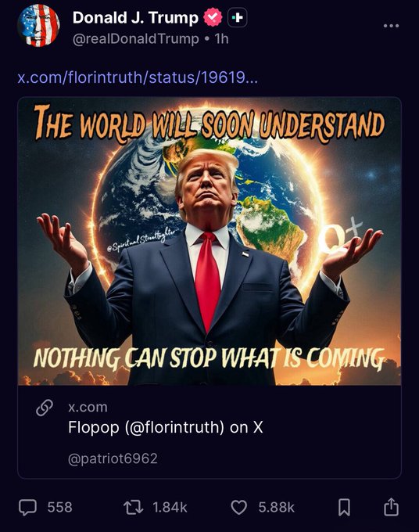Open the three-dot more options menu
Image resolution: width=419 pixels, height=532 pixels.
[391, 26]
